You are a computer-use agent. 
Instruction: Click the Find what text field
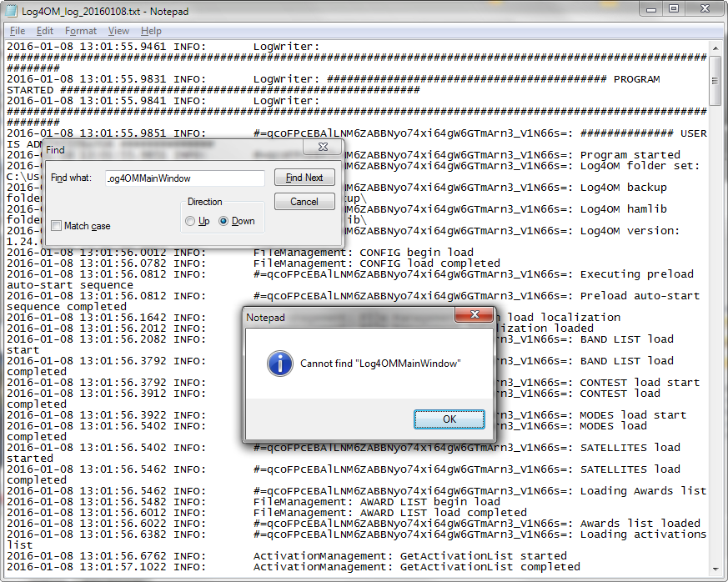[x=185, y=178]
